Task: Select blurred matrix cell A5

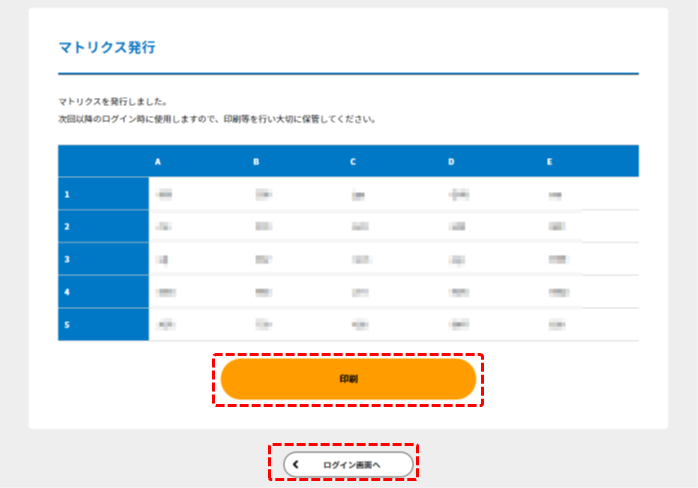Action: (166, 325)
